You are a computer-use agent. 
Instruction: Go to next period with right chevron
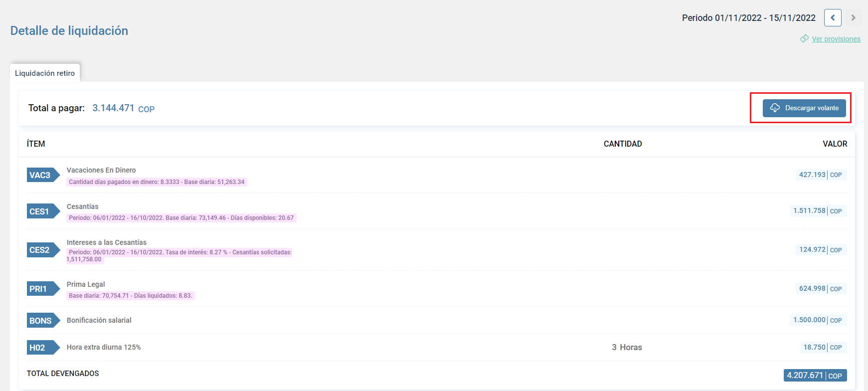pyautogui.click(x=853, y=17)
